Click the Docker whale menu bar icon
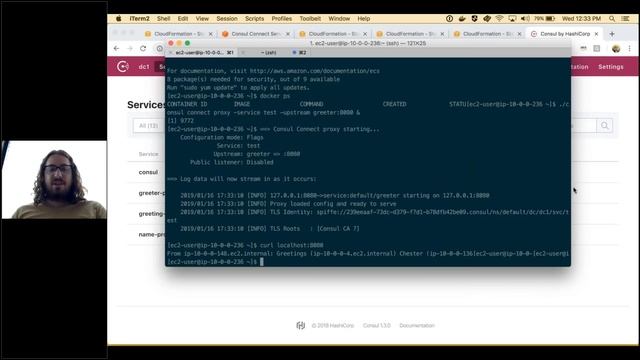Viewport: 640px width, 360px height. pyautogui.click(x=462, y=18)
